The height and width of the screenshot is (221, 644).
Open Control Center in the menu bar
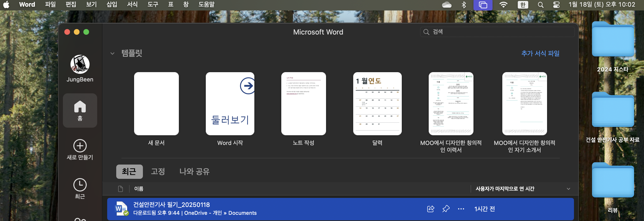(x=556, y=5)
